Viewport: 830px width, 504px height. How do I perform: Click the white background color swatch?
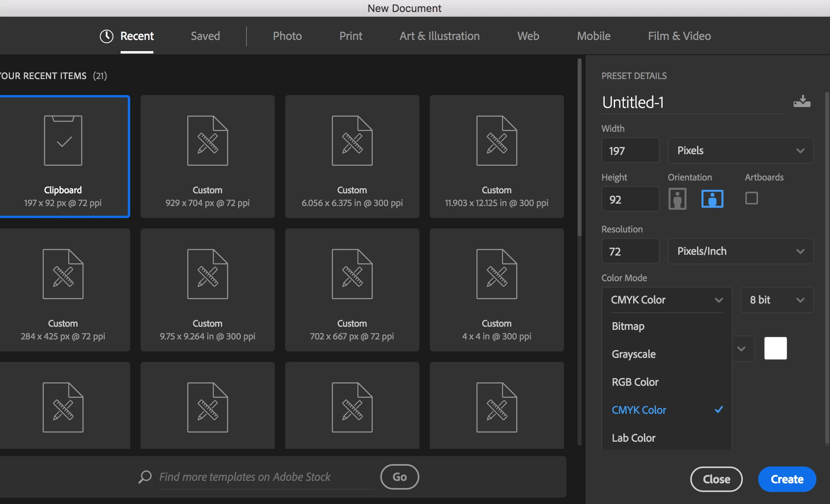775,348
